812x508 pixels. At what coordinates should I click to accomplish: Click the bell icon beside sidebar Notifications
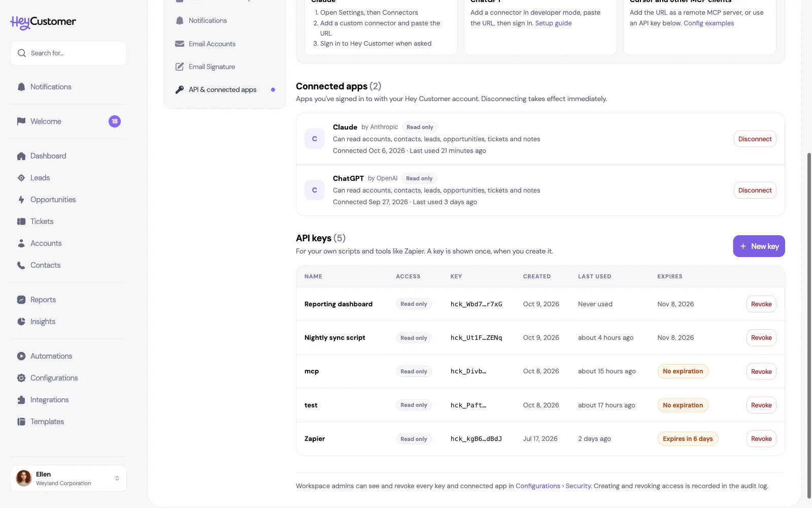[21, 87]
